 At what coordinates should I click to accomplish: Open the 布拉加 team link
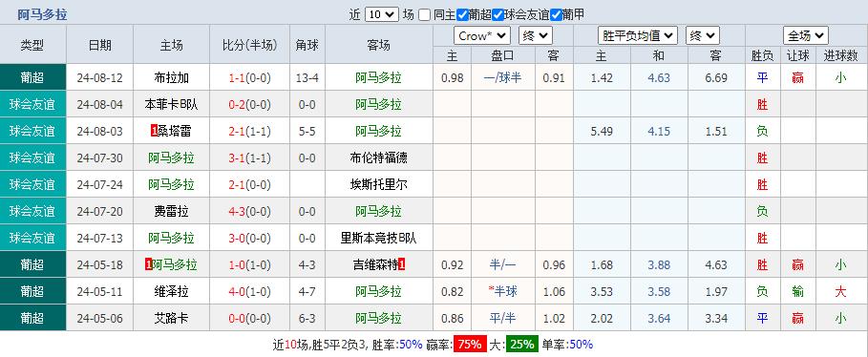click(x=172, y=78)
